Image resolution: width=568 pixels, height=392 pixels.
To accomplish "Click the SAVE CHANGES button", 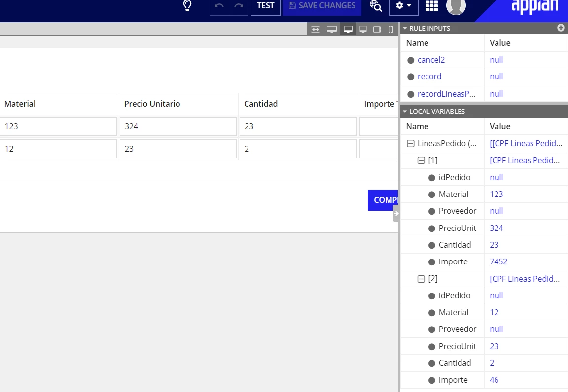I will point(322,6).
